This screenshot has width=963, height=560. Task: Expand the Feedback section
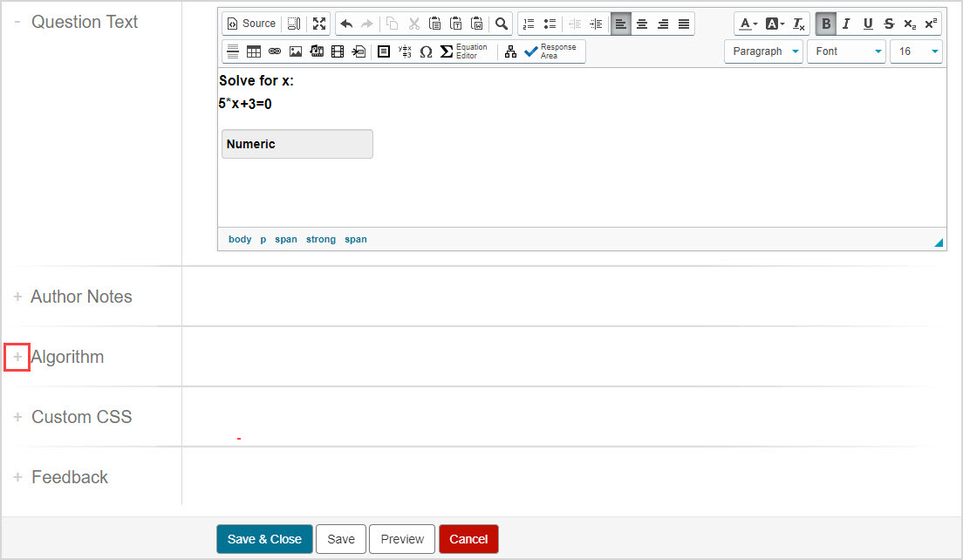pos(17,477)
